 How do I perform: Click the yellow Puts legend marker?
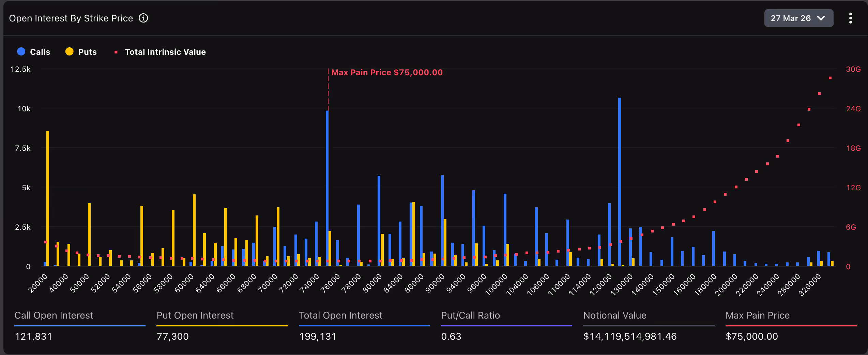click(70, 51)
